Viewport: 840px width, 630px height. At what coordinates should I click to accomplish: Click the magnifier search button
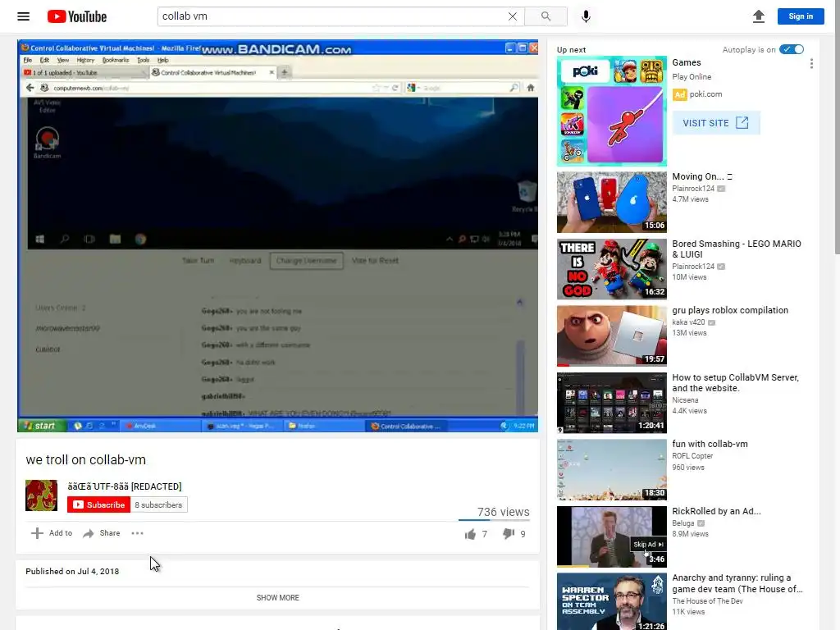click(546, 16)
